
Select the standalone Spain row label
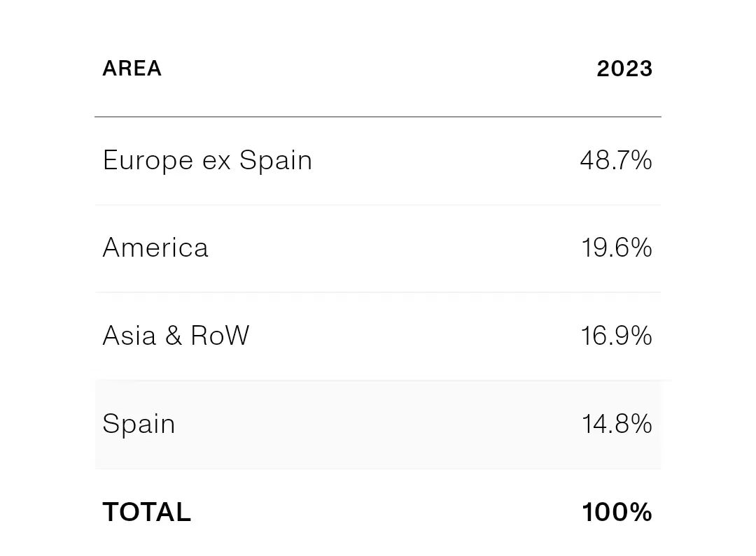click(x=139, y=424)
